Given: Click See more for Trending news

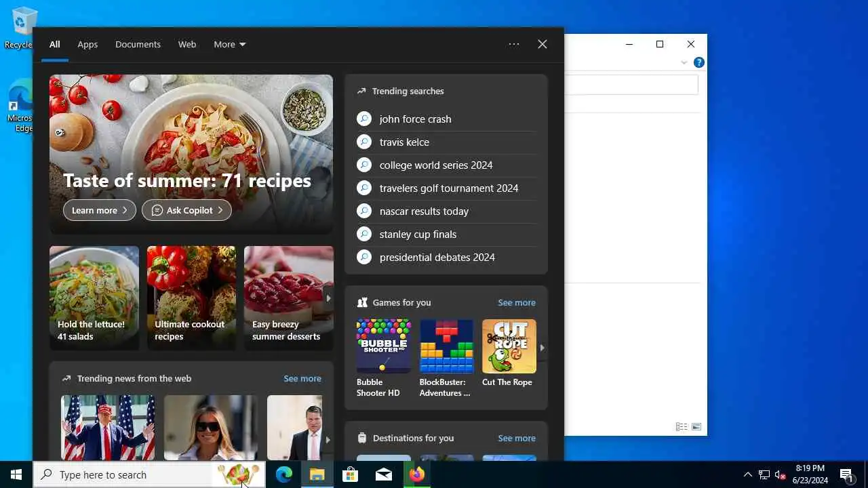Looking at the screenshot, I should (302, 378).
